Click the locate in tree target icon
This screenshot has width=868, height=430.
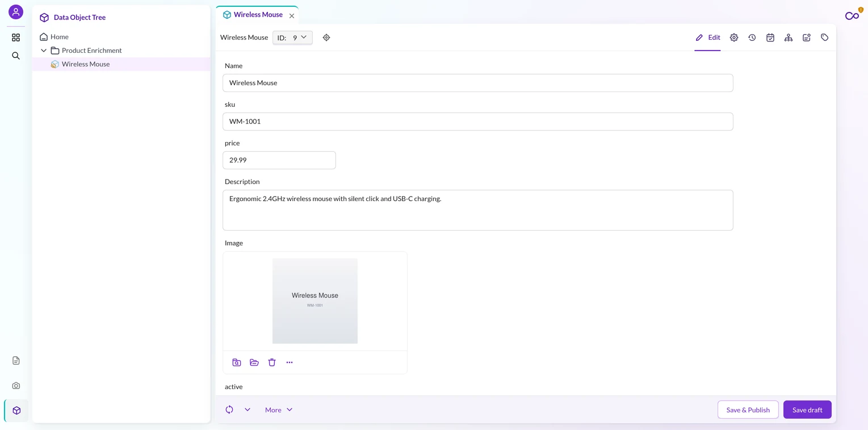coord(326,37)
